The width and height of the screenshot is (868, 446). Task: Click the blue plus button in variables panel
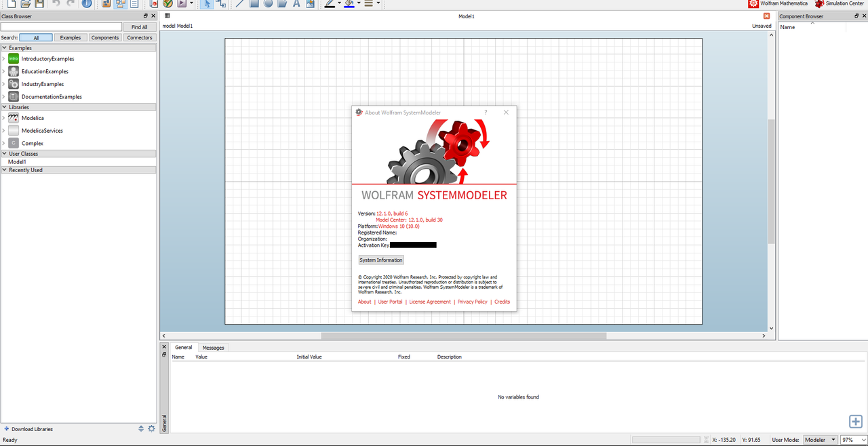(x=856, y=422)
